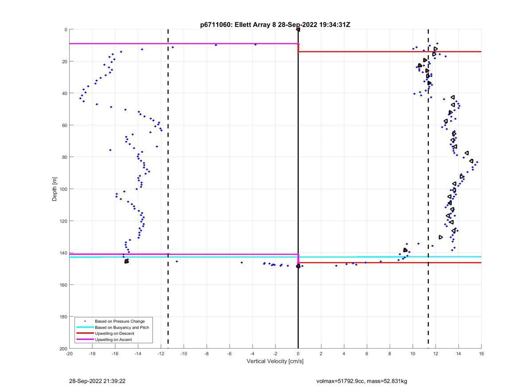Click the Depth [m] y-axis label
The height and width of the screenshot is (392, 532).
point(55,189)
